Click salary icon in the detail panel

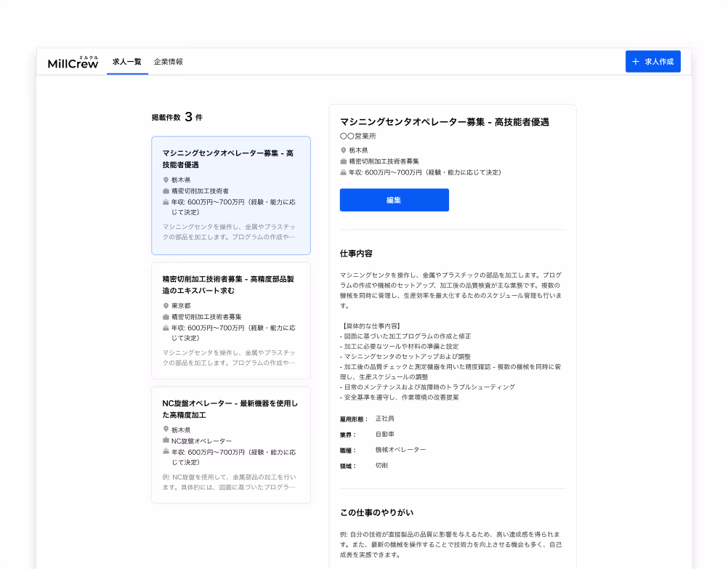click(x=343, y=172)
